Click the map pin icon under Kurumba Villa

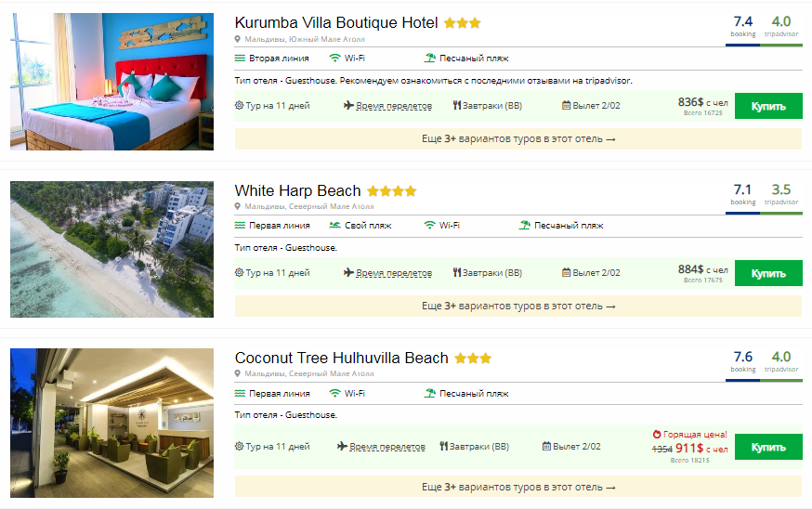237,39
